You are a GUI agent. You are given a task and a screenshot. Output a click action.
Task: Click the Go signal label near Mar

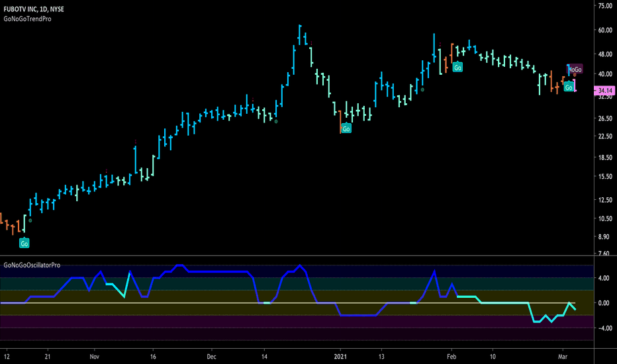[569, 87]
